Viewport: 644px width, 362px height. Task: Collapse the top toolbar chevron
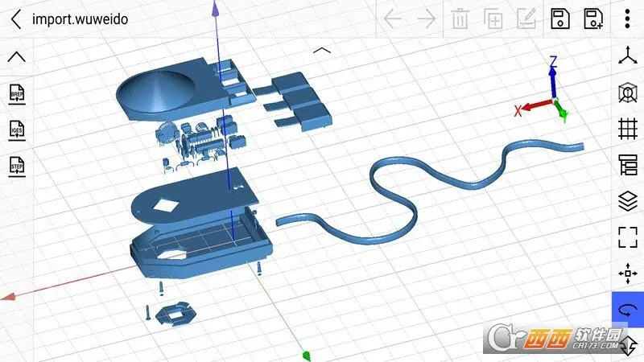pyautogui.click(x=321, y=51)
